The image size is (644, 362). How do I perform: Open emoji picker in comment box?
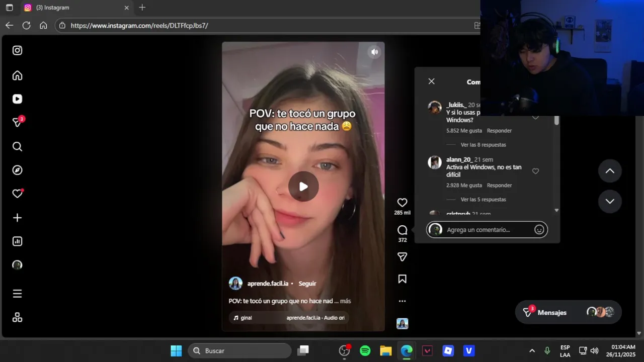pyautogui.click(x=539, y=230)
